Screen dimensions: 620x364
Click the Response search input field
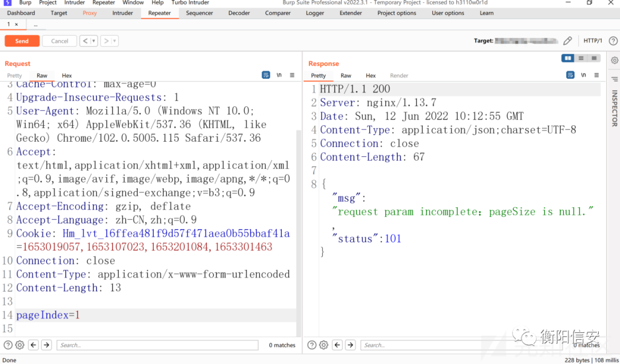pos(463,345)
